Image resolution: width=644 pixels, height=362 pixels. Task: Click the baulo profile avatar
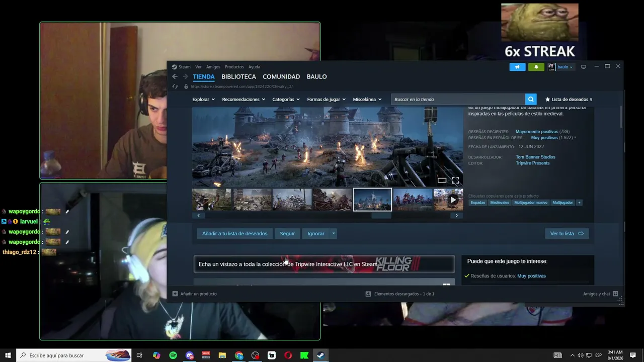551,67
